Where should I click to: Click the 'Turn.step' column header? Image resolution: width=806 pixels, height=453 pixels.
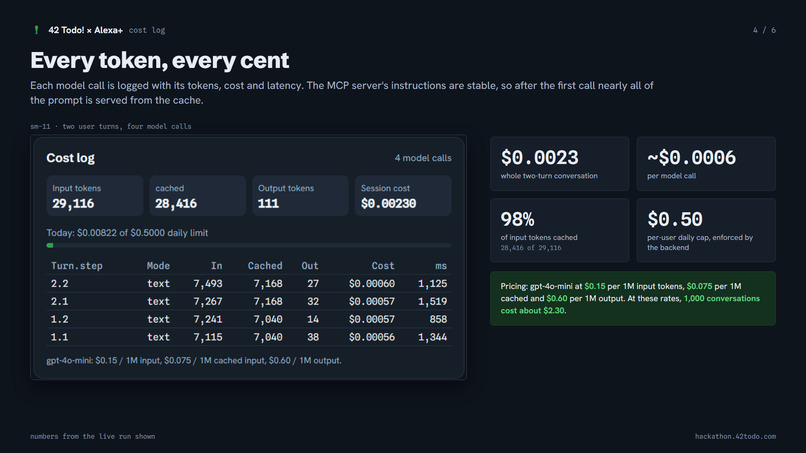pos(77,266)
